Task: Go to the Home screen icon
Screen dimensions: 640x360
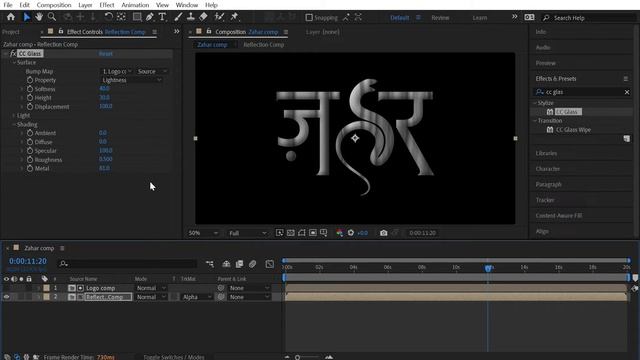Action: coord(11,17)
